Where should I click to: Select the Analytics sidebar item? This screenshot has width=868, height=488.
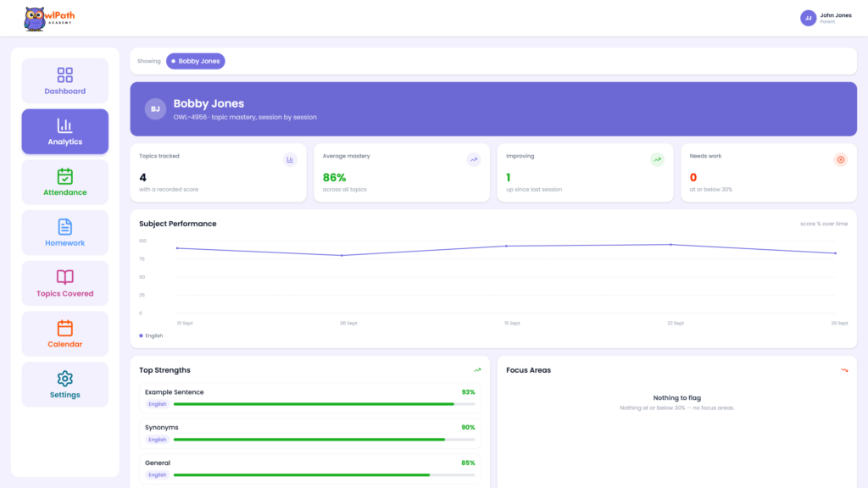tap(64, 131)
